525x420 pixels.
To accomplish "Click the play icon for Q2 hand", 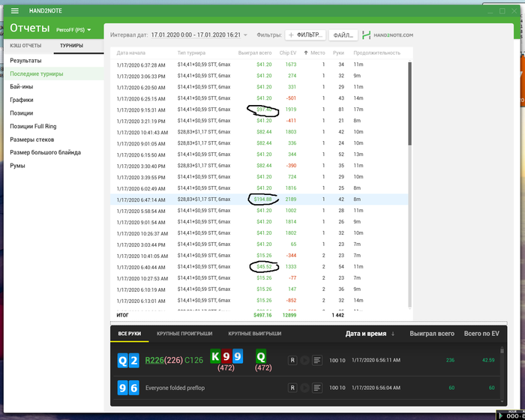I will tap(304, 360).
